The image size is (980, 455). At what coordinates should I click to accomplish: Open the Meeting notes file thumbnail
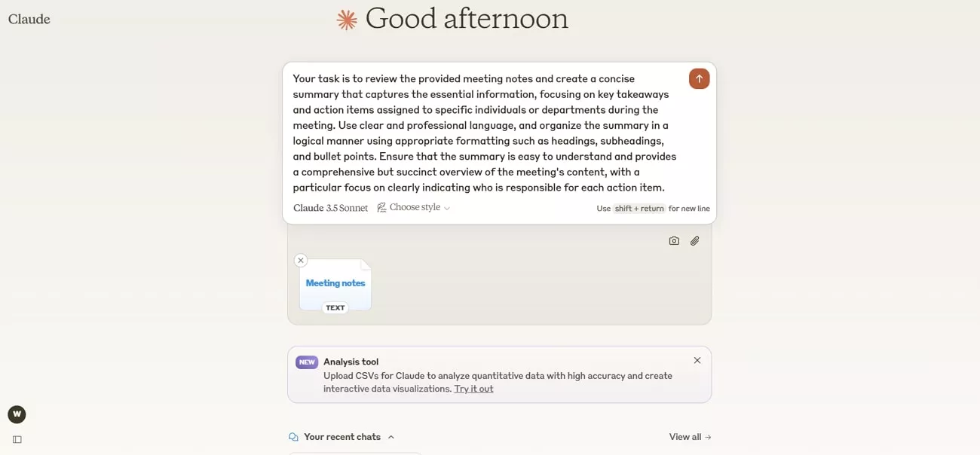pyautogui.click(x=335, y=284)
